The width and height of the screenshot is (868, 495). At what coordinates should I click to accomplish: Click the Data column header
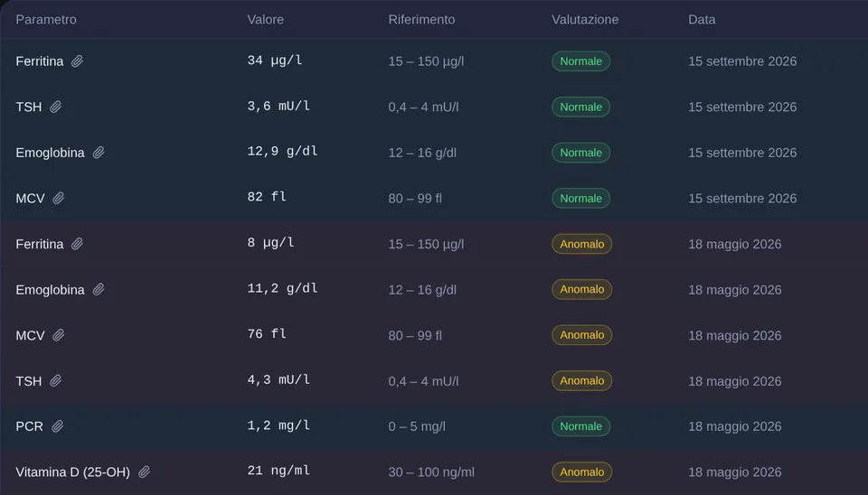coord(702,19)
